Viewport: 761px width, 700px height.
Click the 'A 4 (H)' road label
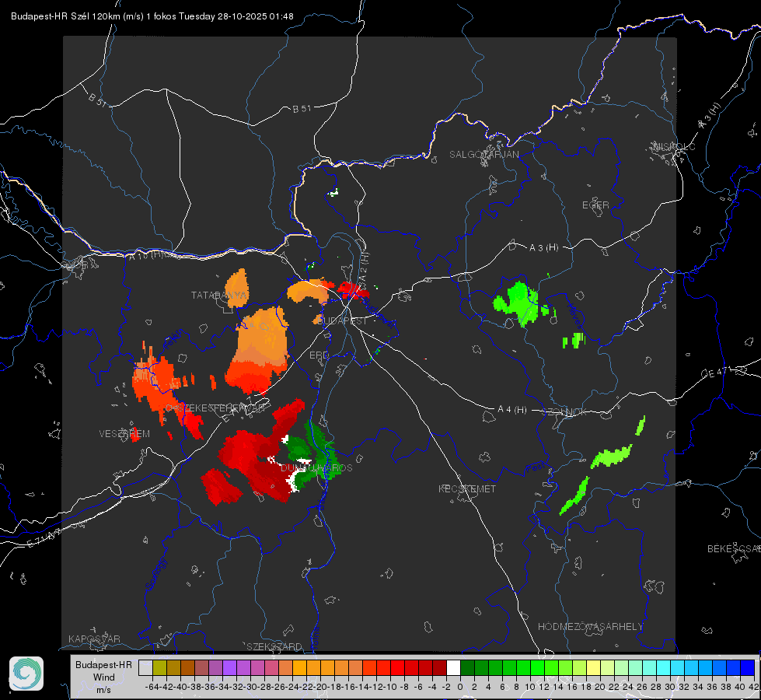[x=512, y=410]
